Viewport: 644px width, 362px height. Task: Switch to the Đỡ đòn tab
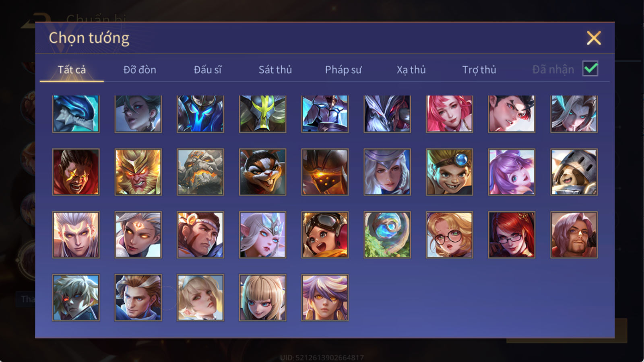140,70
